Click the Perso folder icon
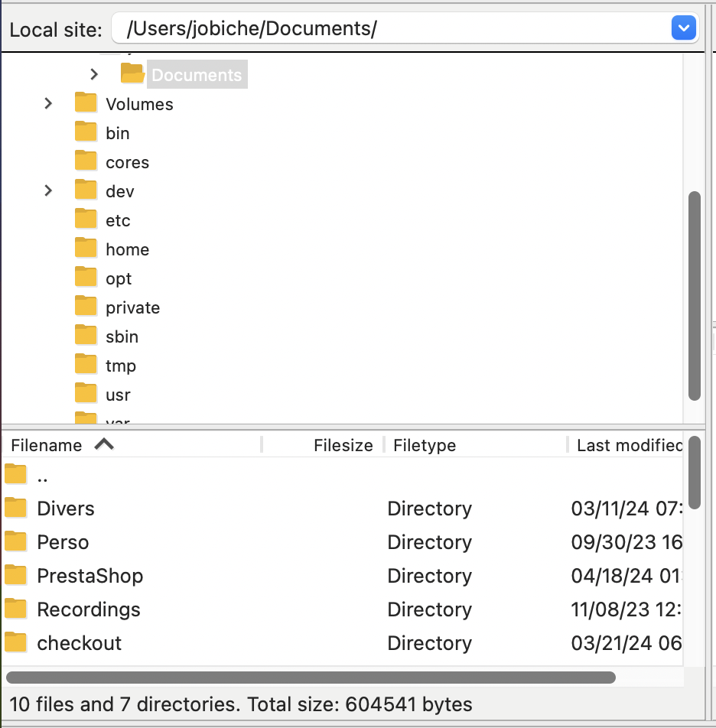 pos(15,541)
